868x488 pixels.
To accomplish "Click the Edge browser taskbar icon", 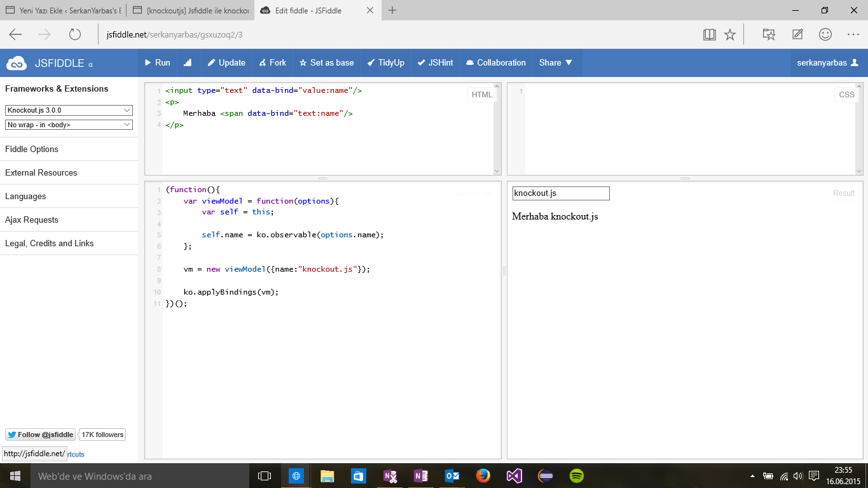I will (296, 475).
